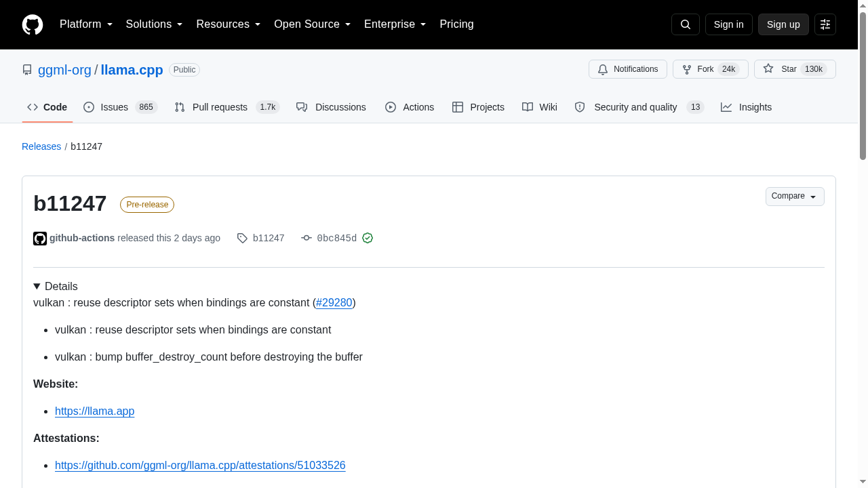Open the Open Source dropdown
Screen dimensions: 868x488
pyautogui.click(x=313, y=24)
